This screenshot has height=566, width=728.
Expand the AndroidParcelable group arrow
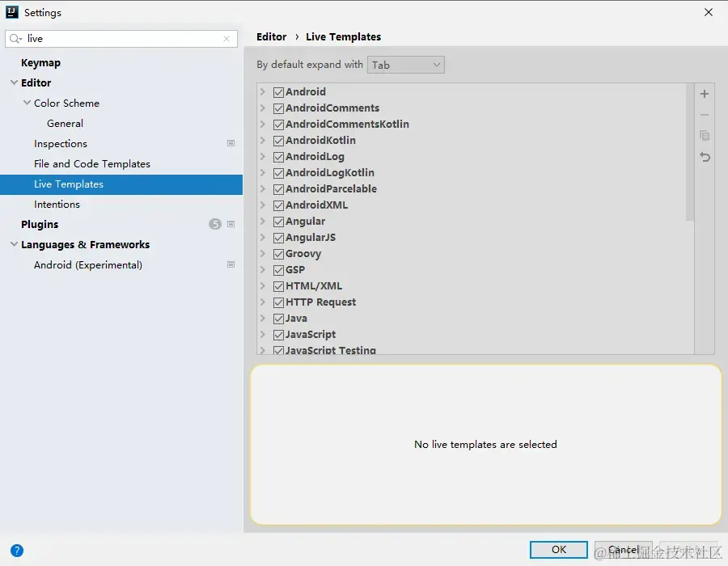click(263, 189)
